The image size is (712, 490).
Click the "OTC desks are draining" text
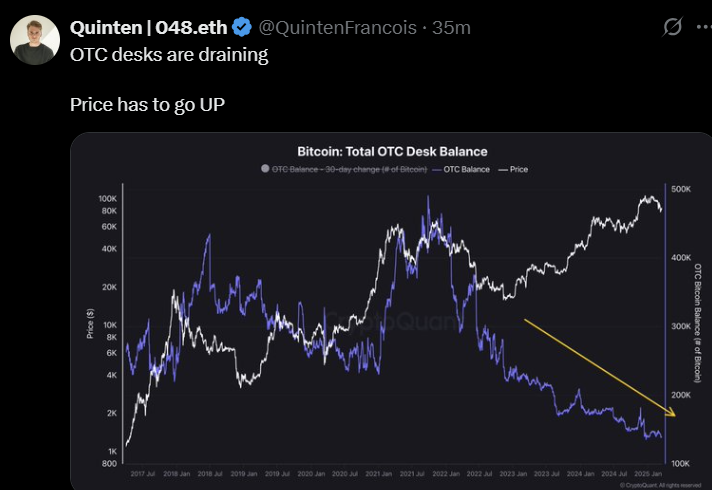click(169, 54)
